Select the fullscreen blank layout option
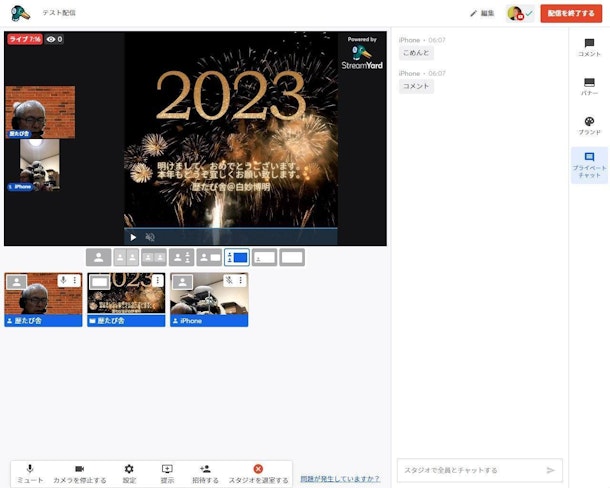This screenshot has height=488, width=610. click(292, 257)
